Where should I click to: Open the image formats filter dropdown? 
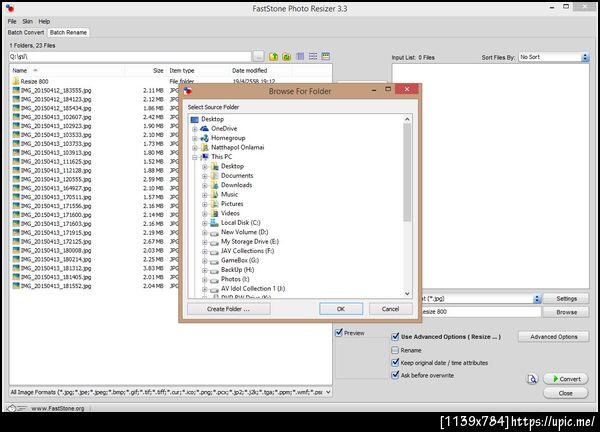pos(328,392)
